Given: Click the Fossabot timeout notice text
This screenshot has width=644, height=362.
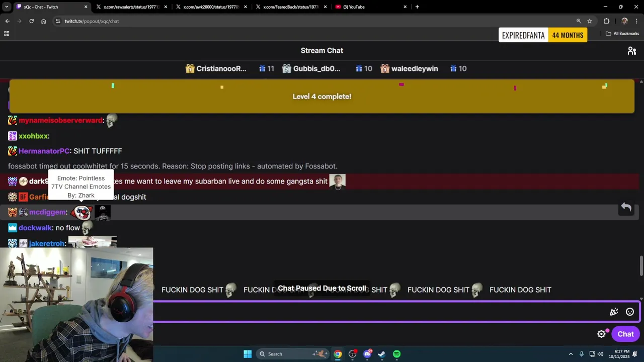Looking at the screenshot, I should [173, 166].
